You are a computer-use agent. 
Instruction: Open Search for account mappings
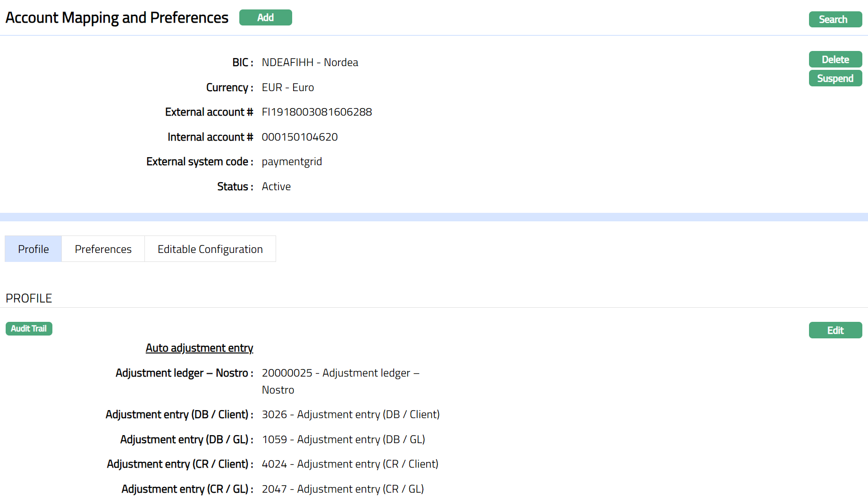[835, 19]
